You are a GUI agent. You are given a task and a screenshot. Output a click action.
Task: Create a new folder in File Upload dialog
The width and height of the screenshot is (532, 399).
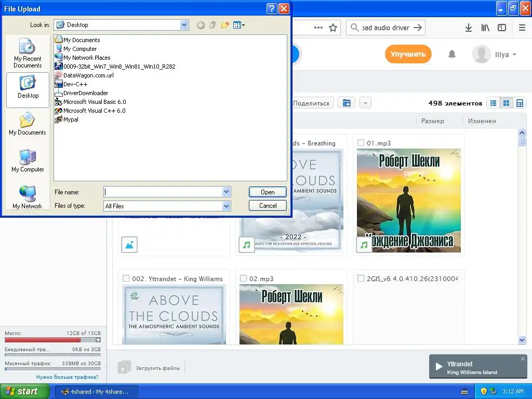[224, 25]
